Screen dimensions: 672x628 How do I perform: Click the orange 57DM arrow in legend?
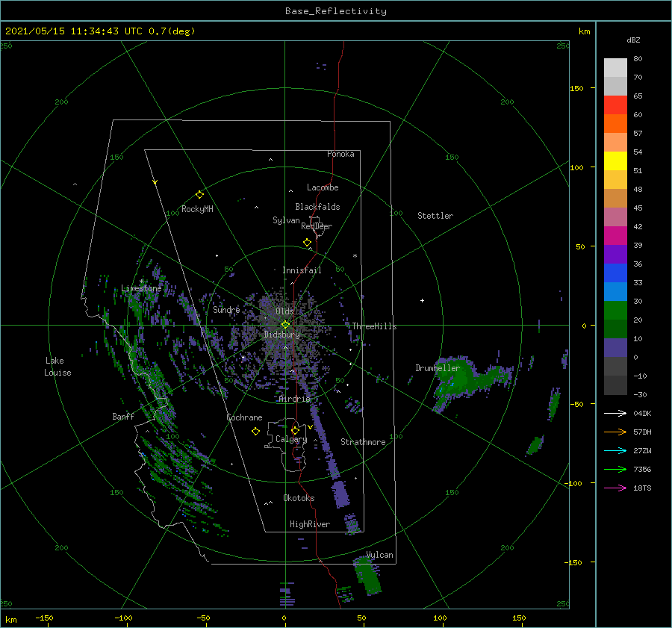[x=615, y=432]
